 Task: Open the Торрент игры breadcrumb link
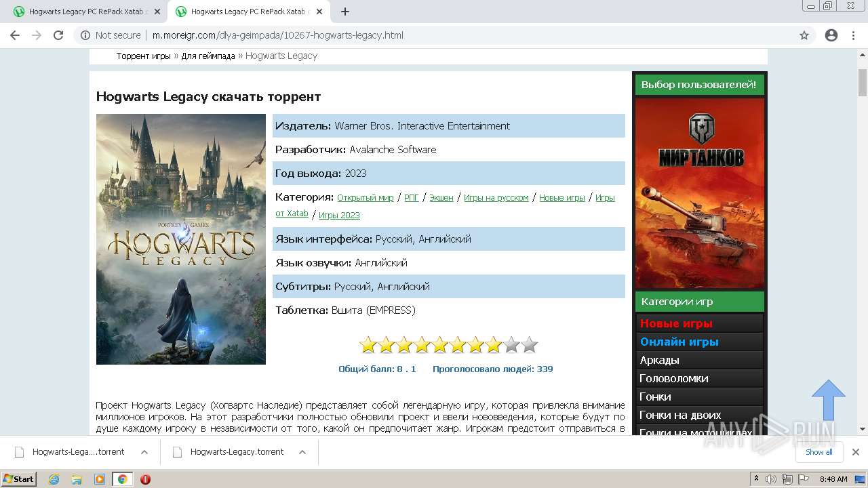(143, 56)
